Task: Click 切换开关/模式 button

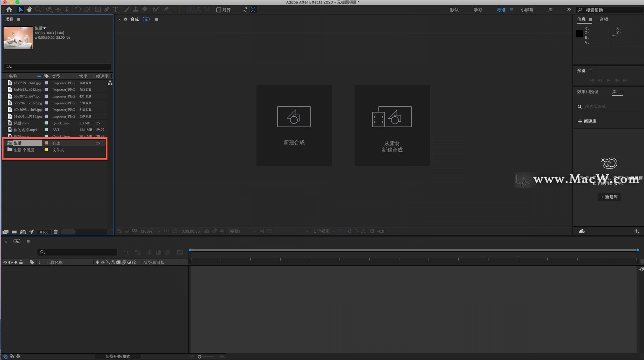Action: coord(118,356)
